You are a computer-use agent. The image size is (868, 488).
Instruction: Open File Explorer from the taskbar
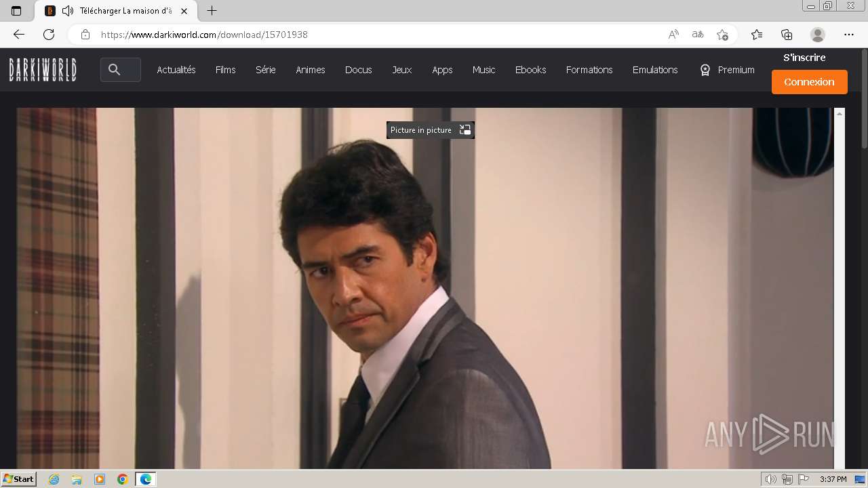coord(77,479)
